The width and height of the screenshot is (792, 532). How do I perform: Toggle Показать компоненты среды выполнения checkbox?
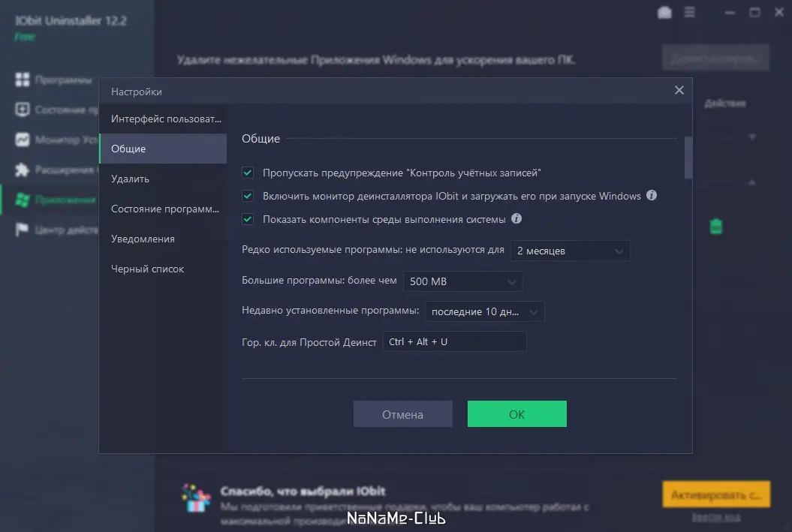(248, 219)
